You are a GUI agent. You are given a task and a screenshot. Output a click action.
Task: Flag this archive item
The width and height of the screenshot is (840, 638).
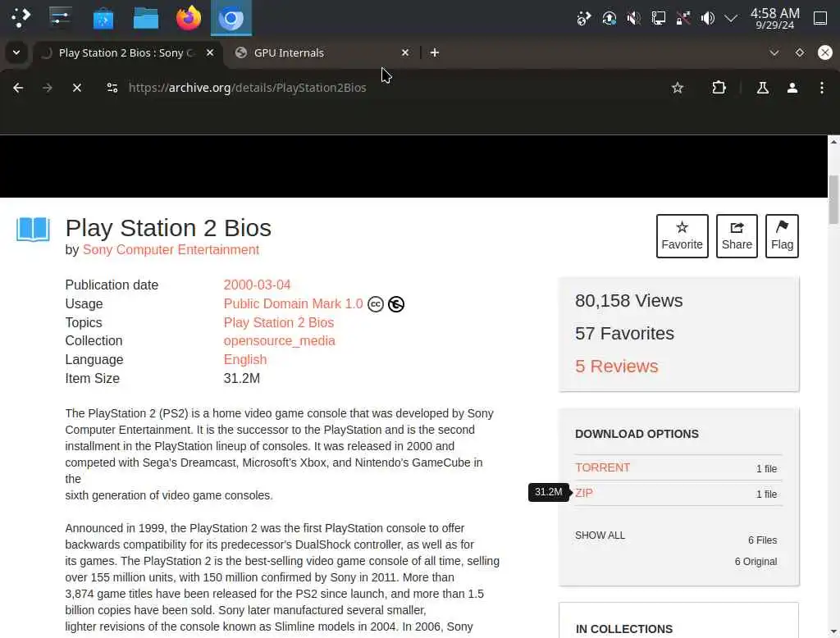click(x=782, y=236)
